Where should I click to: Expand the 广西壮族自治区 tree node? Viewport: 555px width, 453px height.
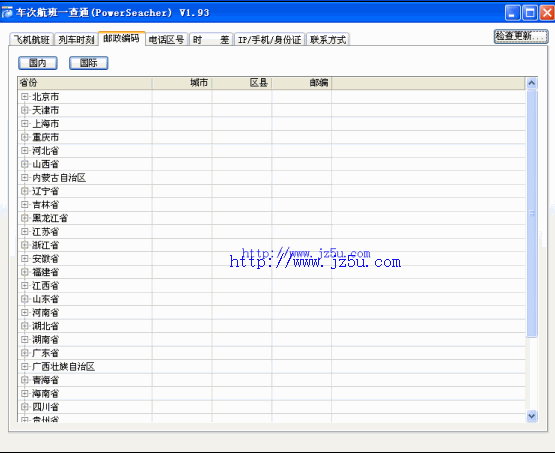click(24, 366)
